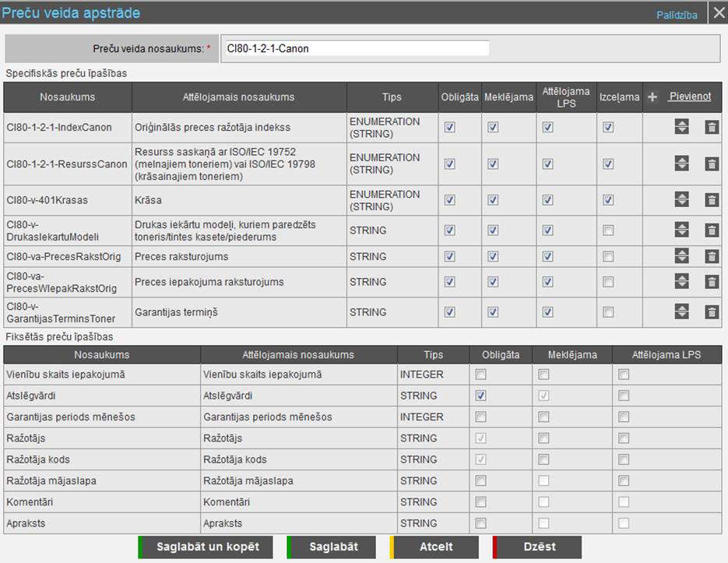Click trash icon for CI80-v-401Krasas row

(x=711, y=200)
